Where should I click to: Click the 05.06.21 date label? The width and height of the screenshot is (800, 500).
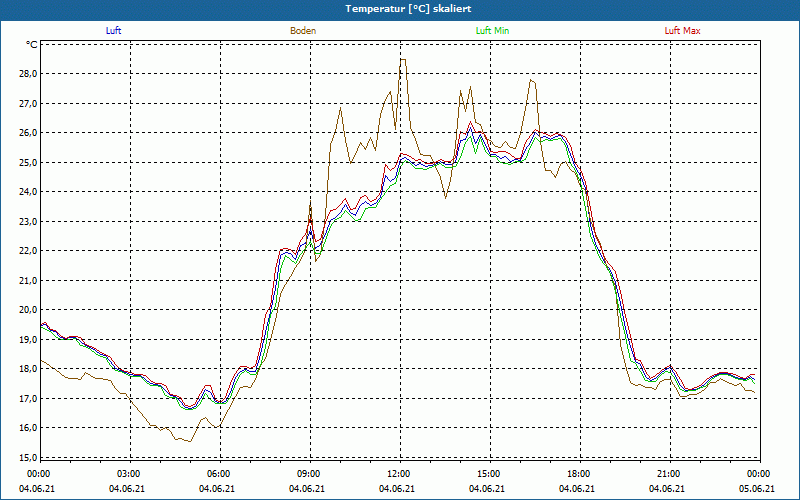(x=757, y=489)
